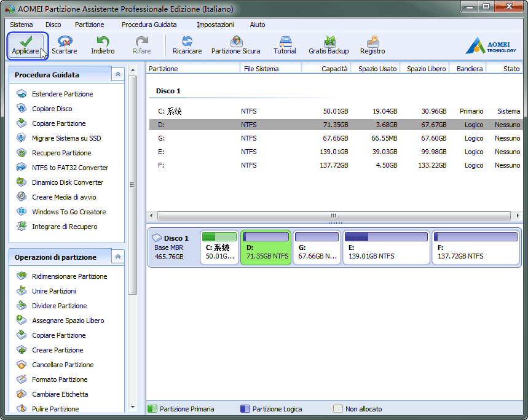Click the Creare Media di avvio icon
Screen dimensions: 528x420
(x=22, y=197)
